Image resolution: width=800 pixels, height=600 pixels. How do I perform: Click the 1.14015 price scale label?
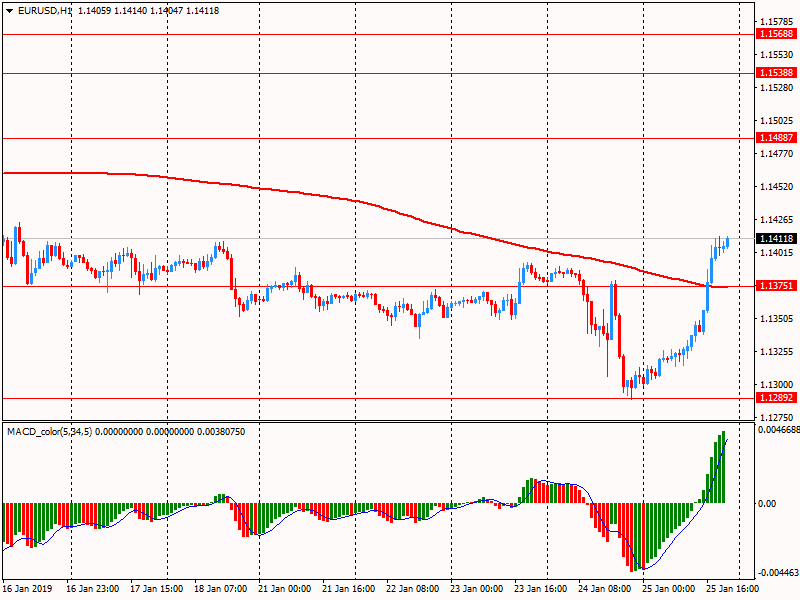click(777, 253)
